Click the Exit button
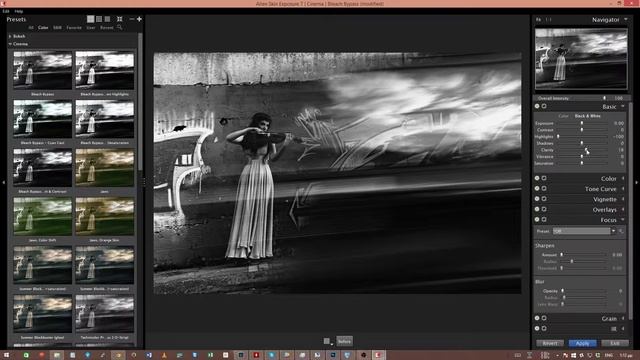Screen dimensions: 640x360 coord(615,343)
